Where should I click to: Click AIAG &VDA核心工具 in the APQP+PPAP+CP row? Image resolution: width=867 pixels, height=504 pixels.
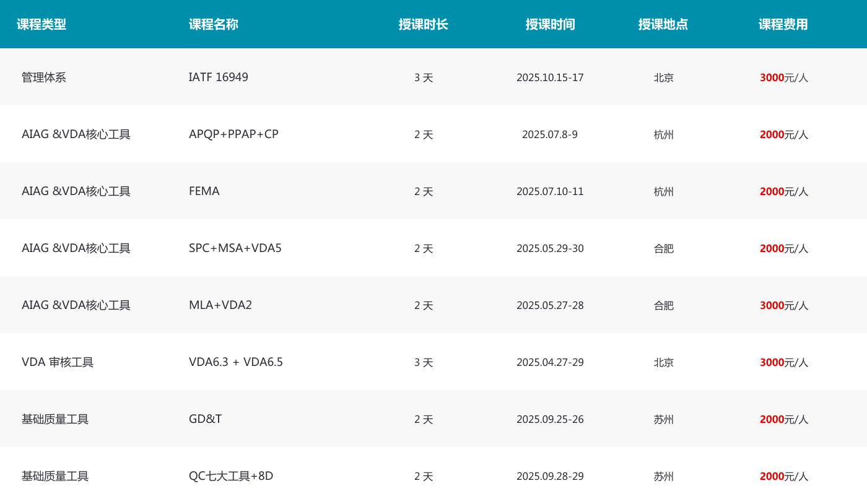pos(76,134)
